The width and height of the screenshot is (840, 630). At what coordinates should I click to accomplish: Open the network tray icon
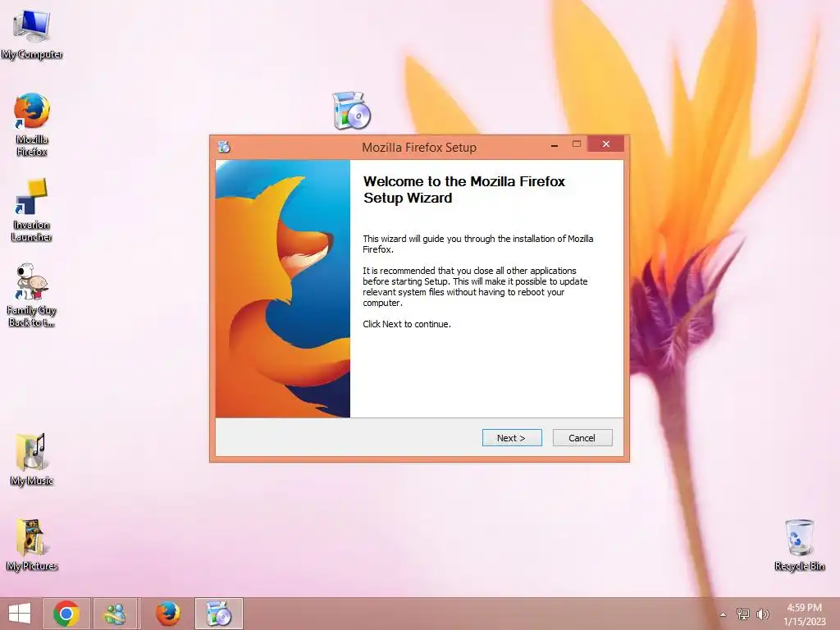click(x=743, y=614)
